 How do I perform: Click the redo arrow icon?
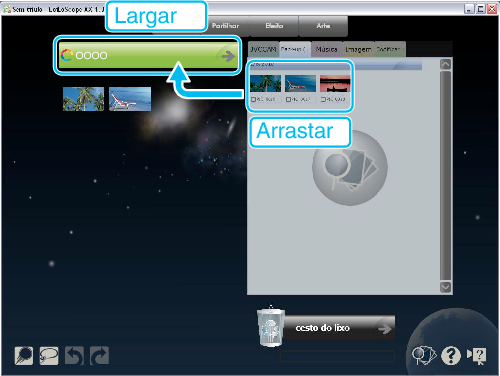[99, 355]
